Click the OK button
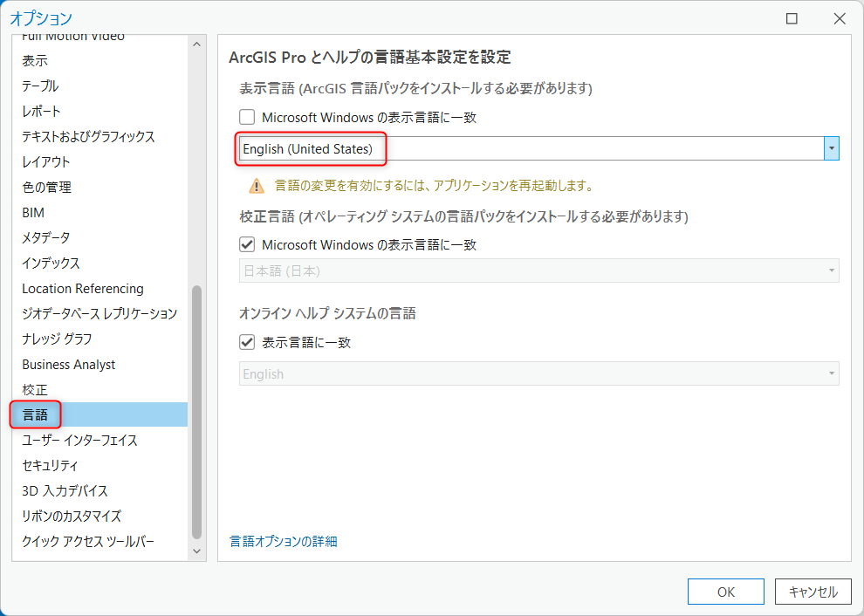The height and width of the screenshot is (616, 864). (726, 592)
